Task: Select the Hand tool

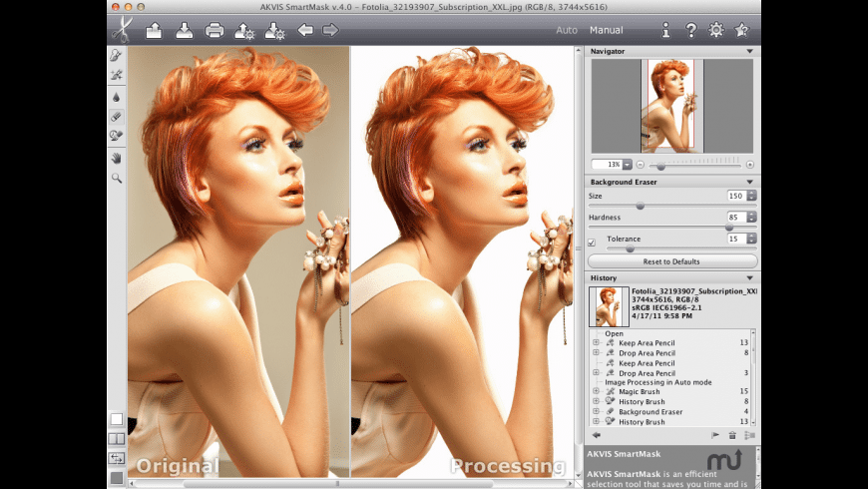Action: (x=117, y=159)
